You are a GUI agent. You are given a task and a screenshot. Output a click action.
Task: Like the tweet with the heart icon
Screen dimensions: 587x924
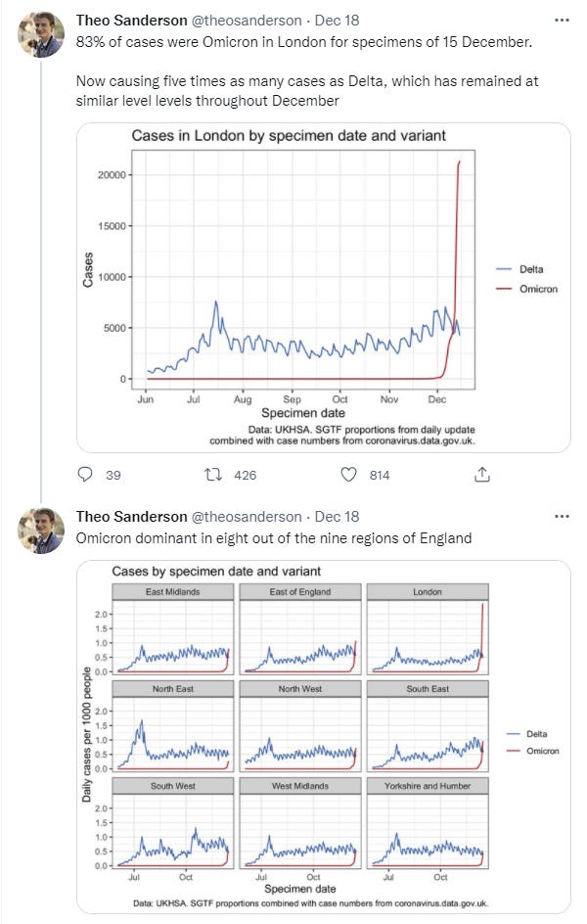pyautogui.click(x=348, y=475)
